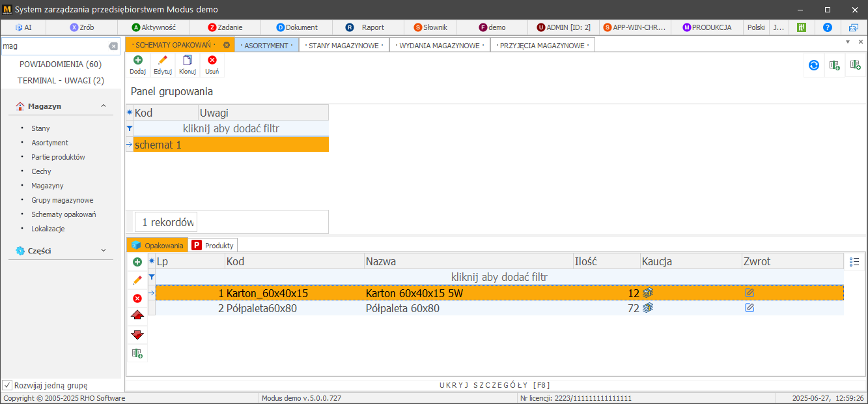Click the Zwrot edit icon in Półpaleta row
868x404 pixels.
(749, 308)
